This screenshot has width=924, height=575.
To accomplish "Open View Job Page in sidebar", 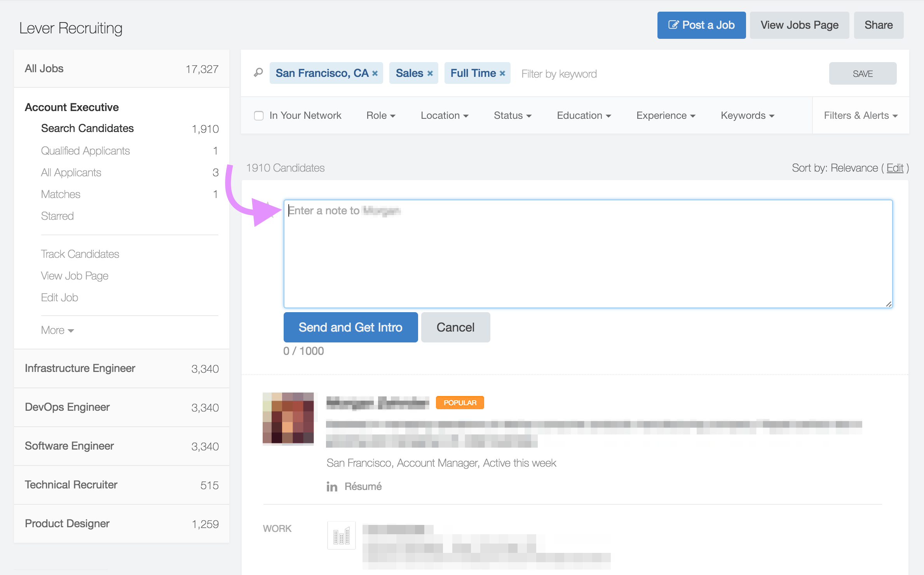I will [75, 276].
